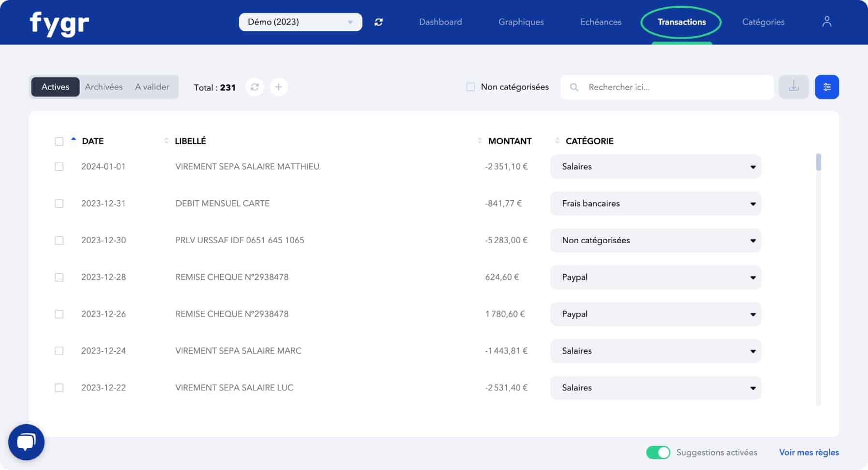868x470 pixels.
Task: Check the Non catégorisées filter checkbox
Action: point(470,87)
